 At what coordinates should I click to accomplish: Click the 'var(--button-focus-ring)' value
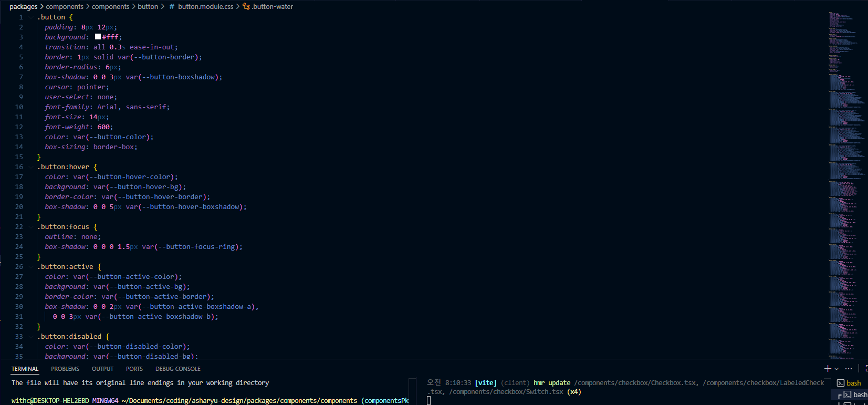coord(190,247)
